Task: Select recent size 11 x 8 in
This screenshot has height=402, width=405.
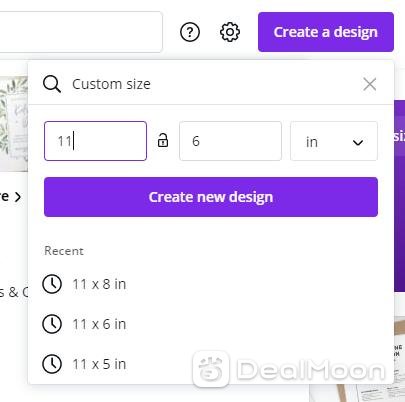Action: tap(99, 284)
